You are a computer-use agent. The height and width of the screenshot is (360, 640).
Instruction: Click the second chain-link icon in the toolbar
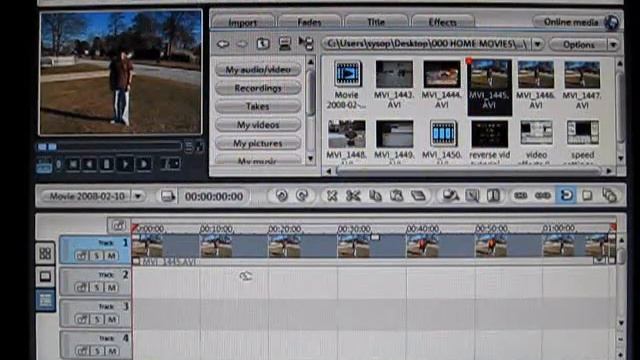pos(542,196)
